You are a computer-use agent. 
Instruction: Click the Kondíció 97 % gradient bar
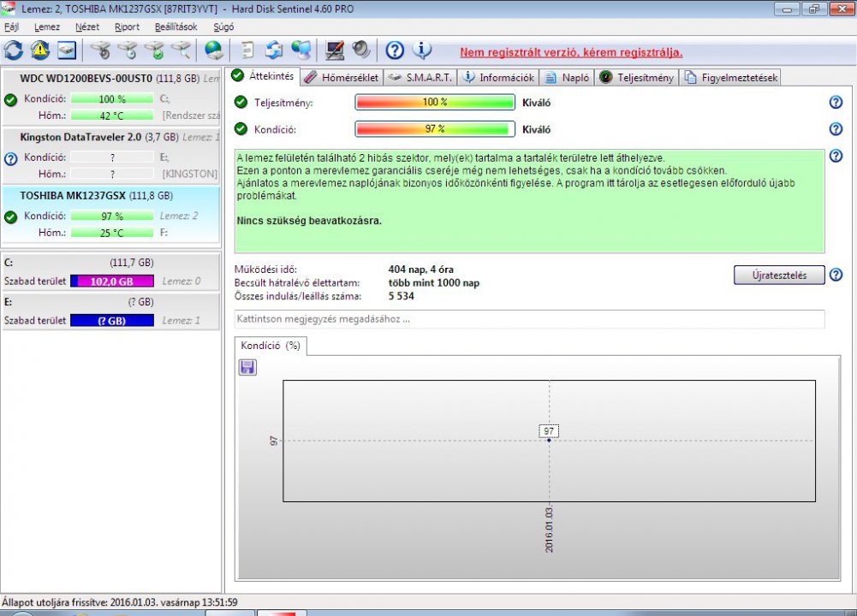click(x=435, y=129)
